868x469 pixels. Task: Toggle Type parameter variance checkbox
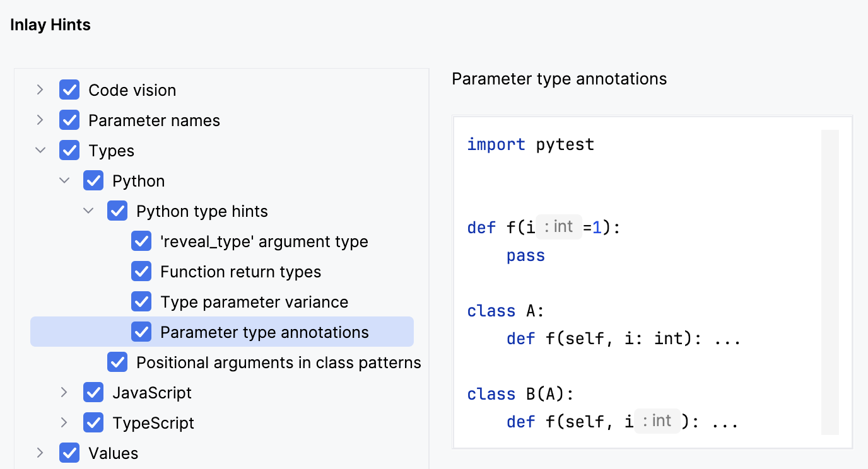click(x=141, y=302)
